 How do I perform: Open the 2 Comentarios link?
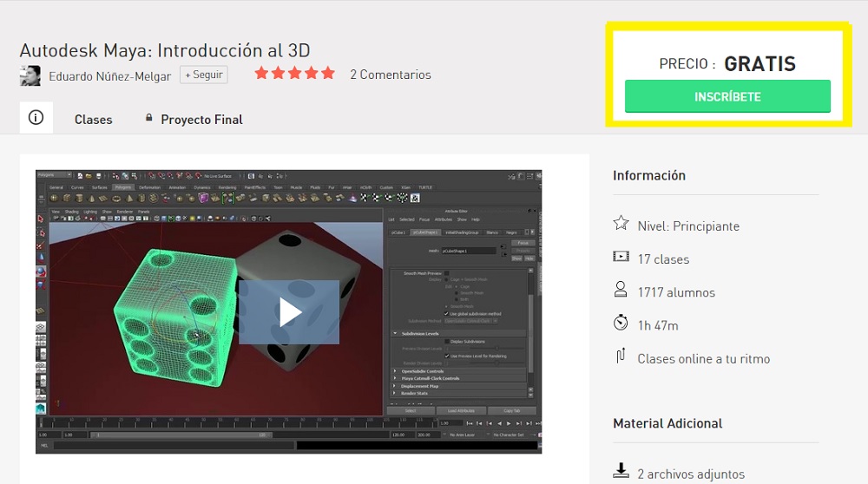point(391,75)
